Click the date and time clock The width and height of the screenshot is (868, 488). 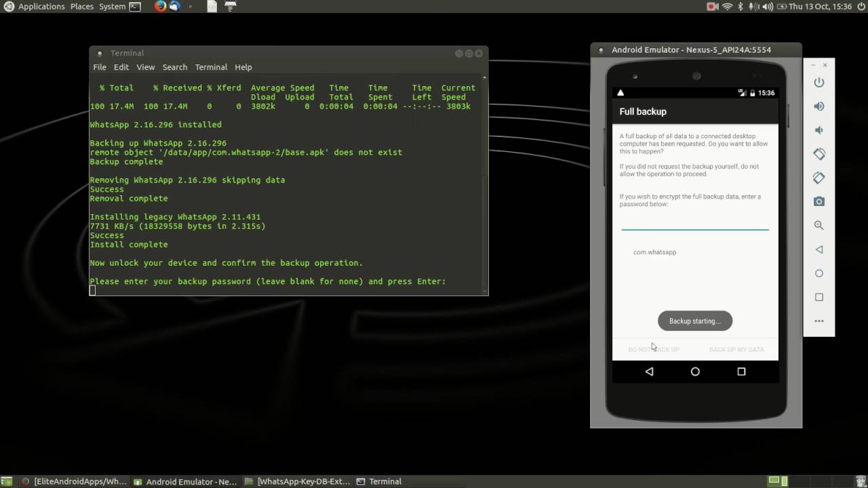820,6
